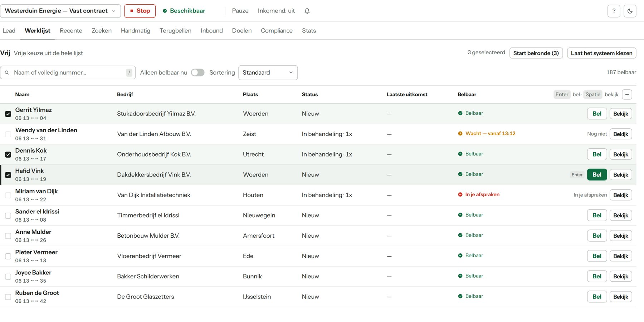Check Anne Mulder checkbox
644x322 pixels.
tap(8, 236)
